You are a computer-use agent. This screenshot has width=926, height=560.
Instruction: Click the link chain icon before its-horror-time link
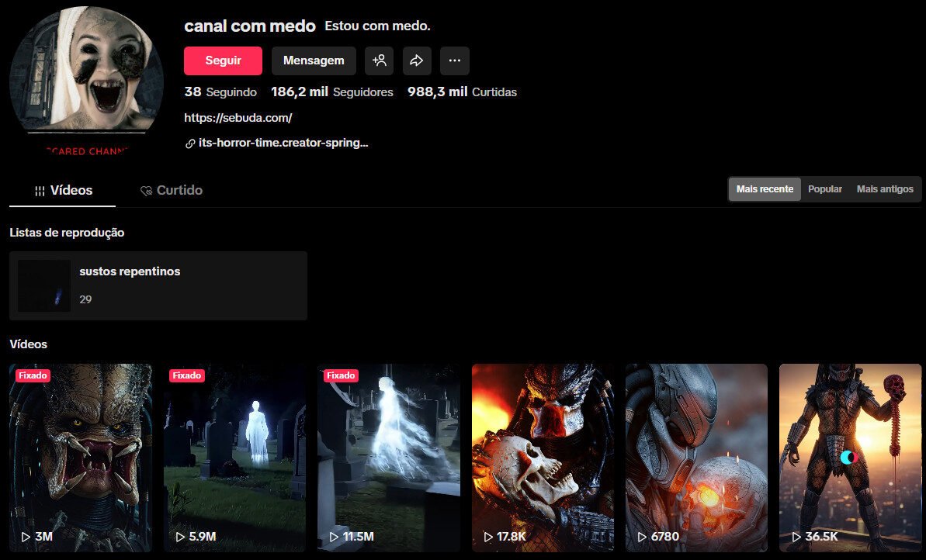coord(189,143)
